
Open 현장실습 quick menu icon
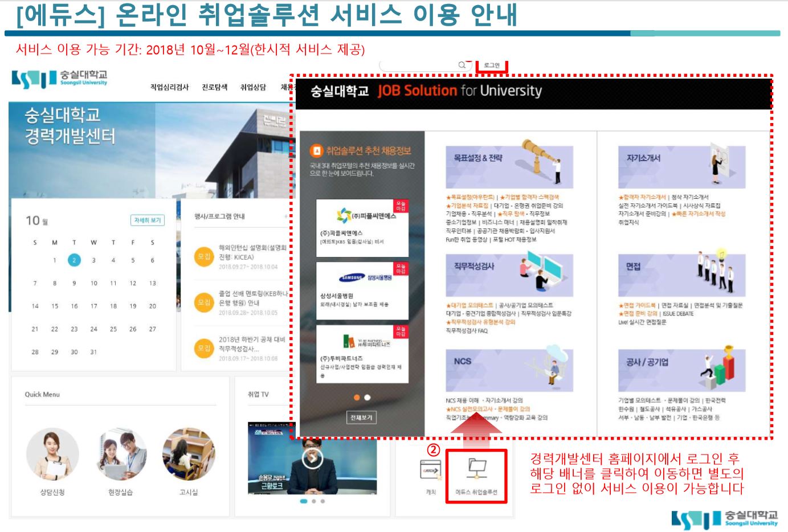121,455
